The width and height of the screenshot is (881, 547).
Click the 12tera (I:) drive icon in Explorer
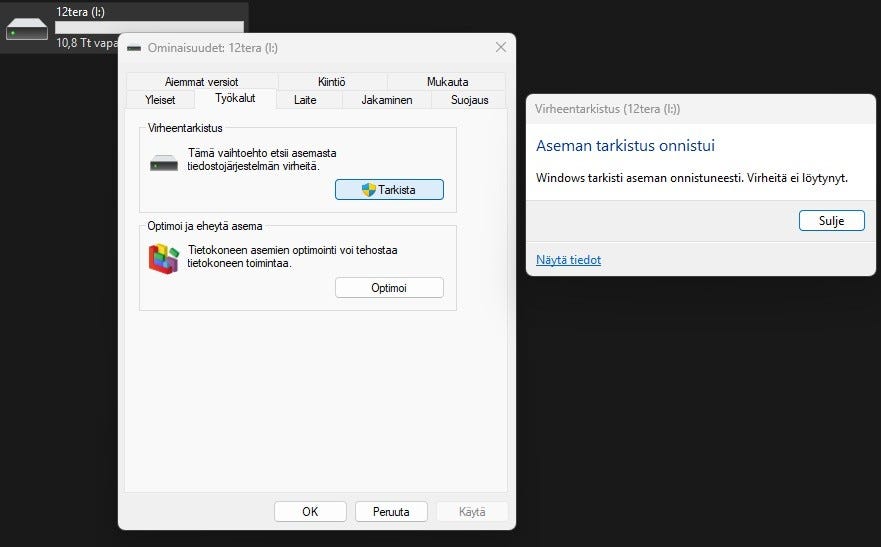[26, 29]
